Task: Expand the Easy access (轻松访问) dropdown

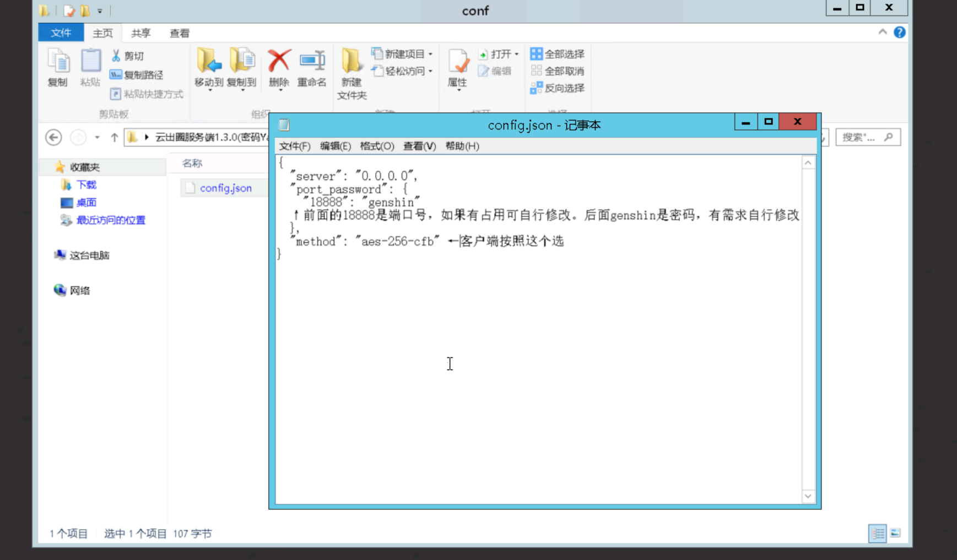Action: point(403,71)
